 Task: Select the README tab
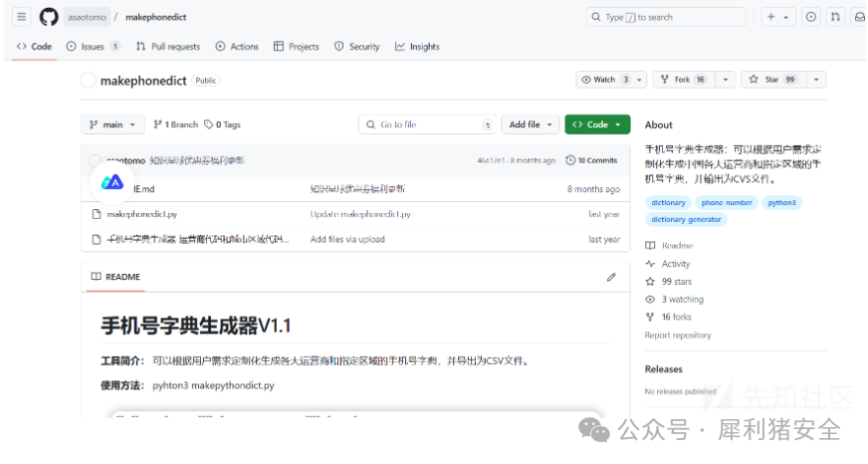point(115,276)
